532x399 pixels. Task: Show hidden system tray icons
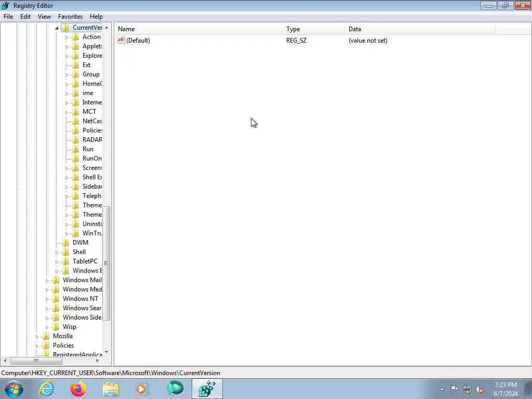(x=442, y=389)
